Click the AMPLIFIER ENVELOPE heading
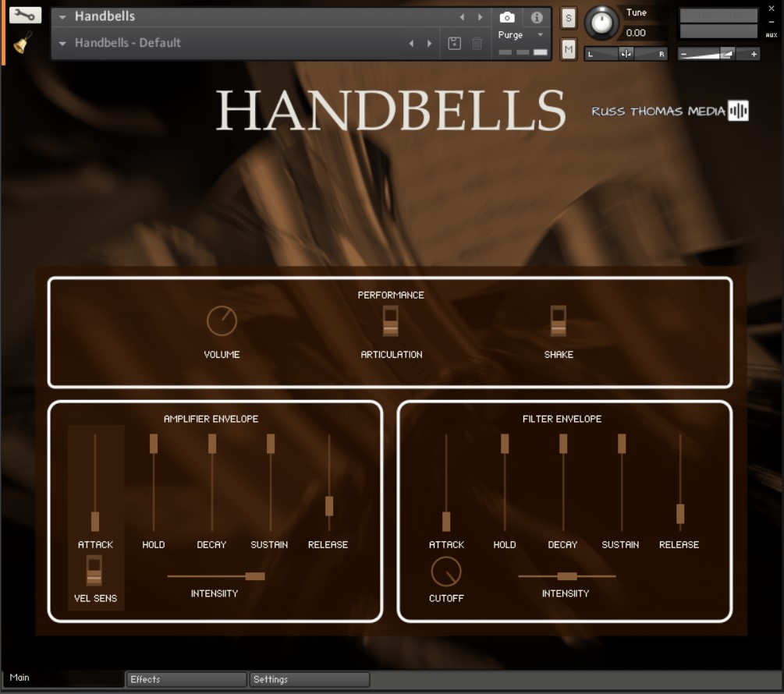This screenshot has height=694, width=784. [x=211, y=420]
